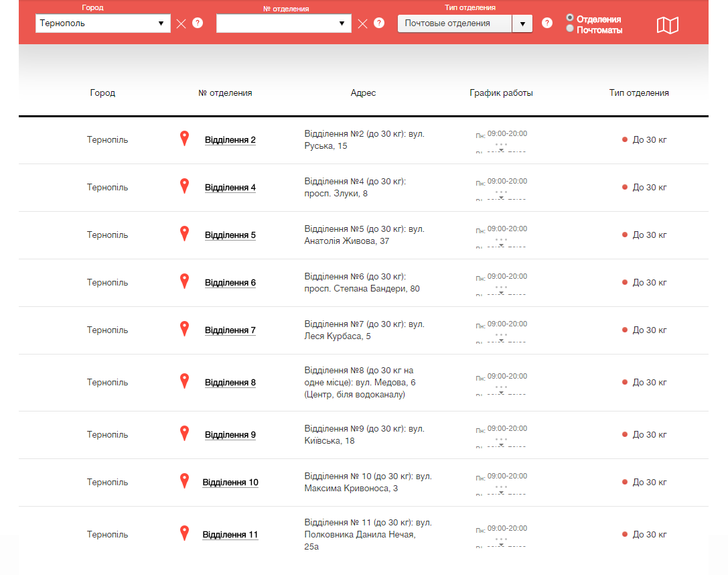The height and width of the screenshot is (575, 728).
Task: Click the help icon beside № отделения
Action: pos(379,23)
